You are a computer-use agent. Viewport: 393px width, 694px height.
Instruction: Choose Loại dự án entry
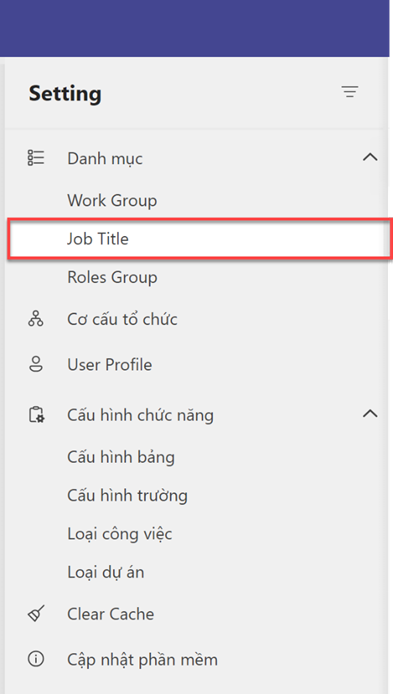(106, 572)
